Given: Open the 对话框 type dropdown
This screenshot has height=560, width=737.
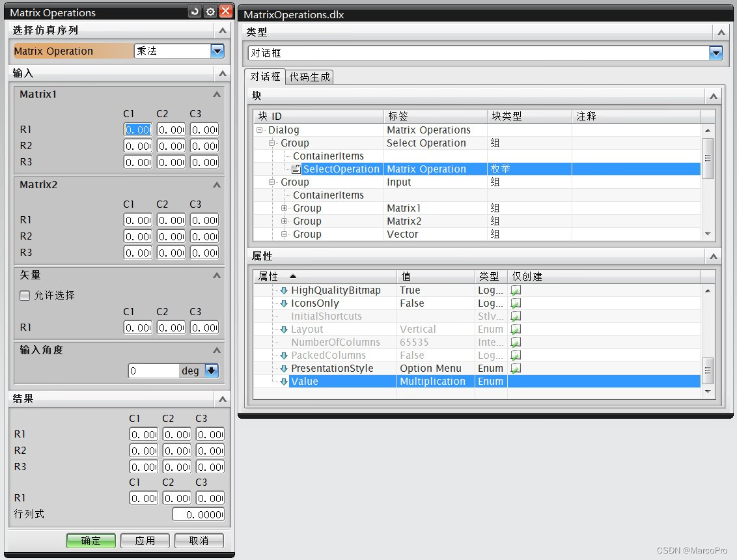Looking at the screenshot, I should [715, 54].
